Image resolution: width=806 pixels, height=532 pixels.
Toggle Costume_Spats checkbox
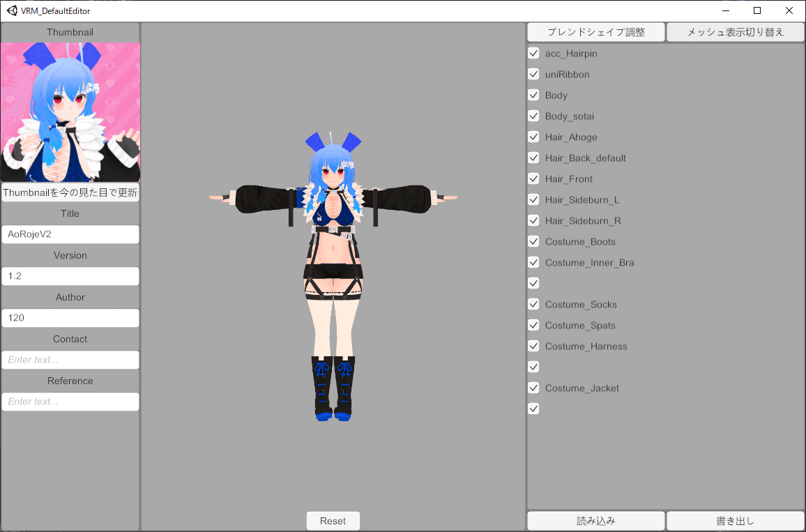(x=533, y=325)
